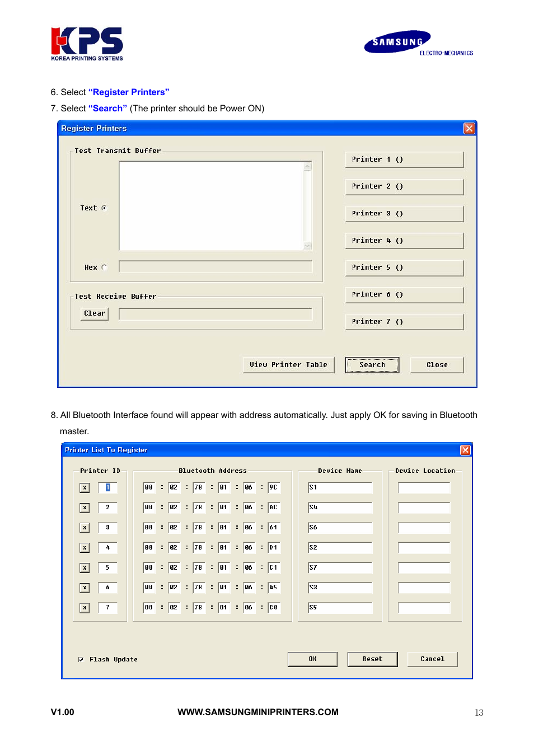Choose the Printer 4 () button
534x756 pixels.
tap(404, 241)
